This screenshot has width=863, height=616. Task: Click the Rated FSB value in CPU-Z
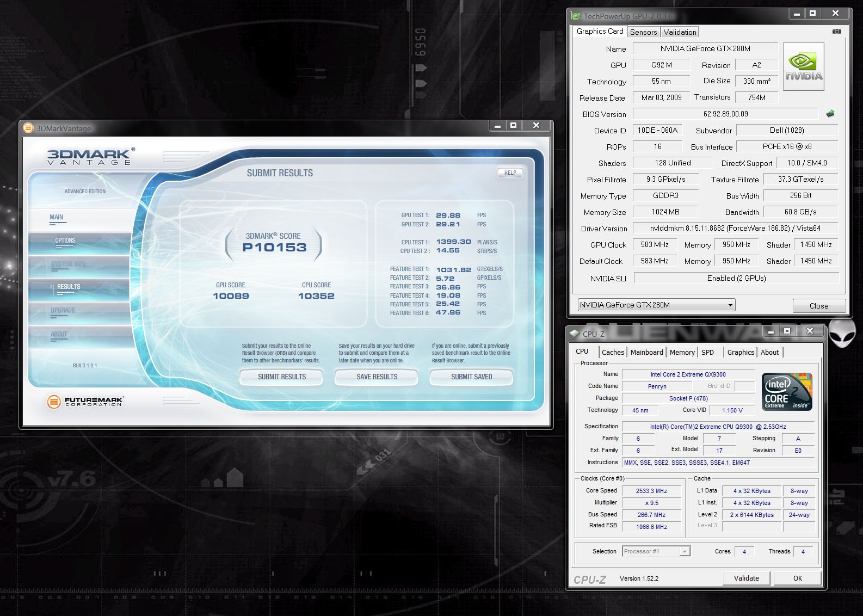click(x=651, y=527)
